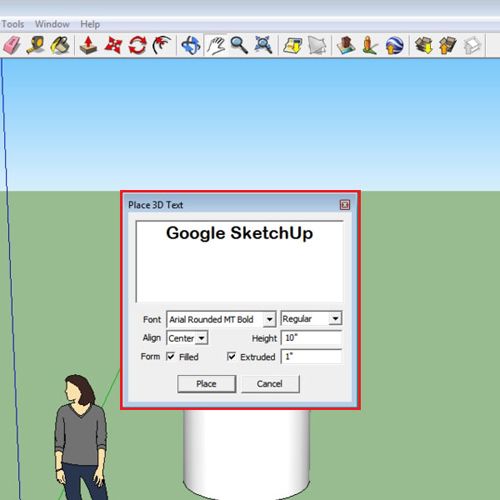
Task: Click the Zoom magnifier tool
Action: (239, 45)
